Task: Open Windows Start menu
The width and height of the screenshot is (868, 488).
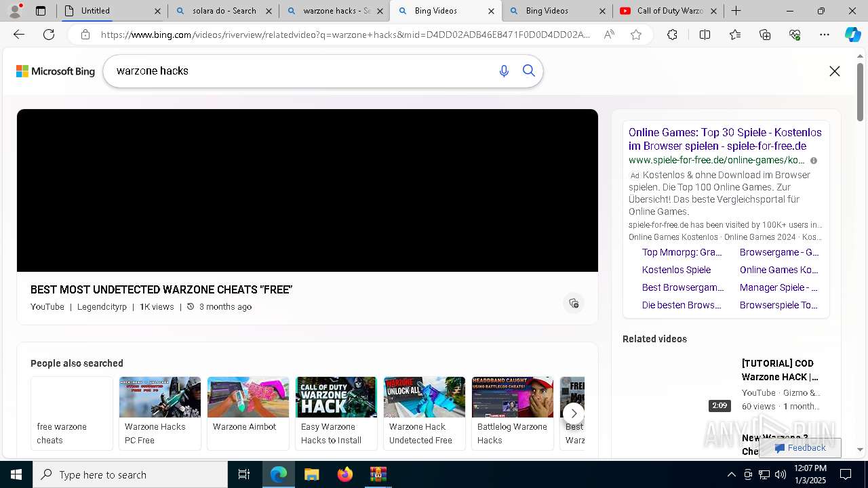Action: click(16, 474)
